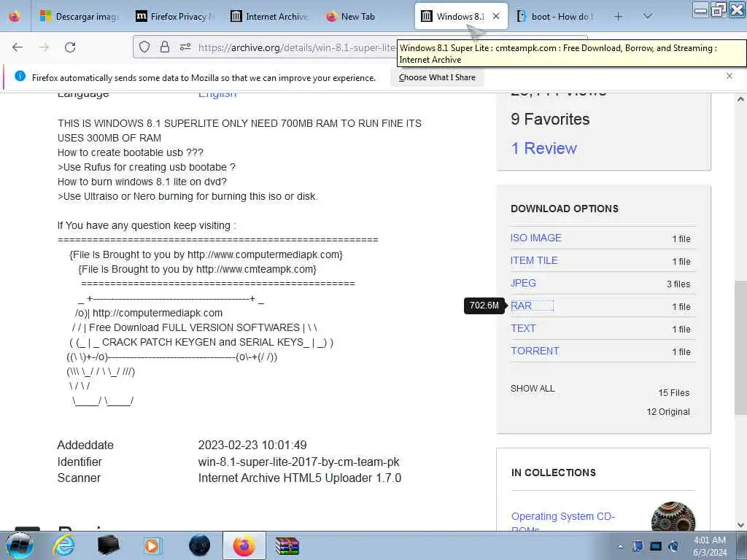Launch Internet Explorer from the taskbar
Viewport: 747px width, 560px height.
[x=64, y=545]
